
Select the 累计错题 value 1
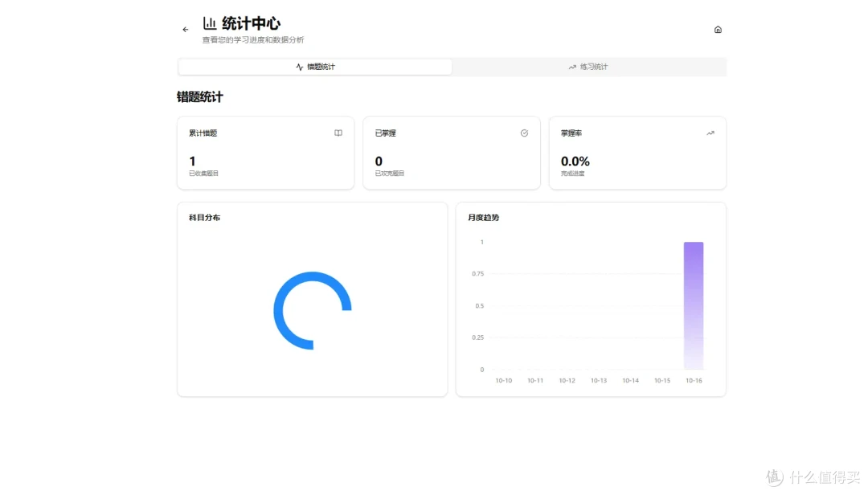click(x=192, y=162)
